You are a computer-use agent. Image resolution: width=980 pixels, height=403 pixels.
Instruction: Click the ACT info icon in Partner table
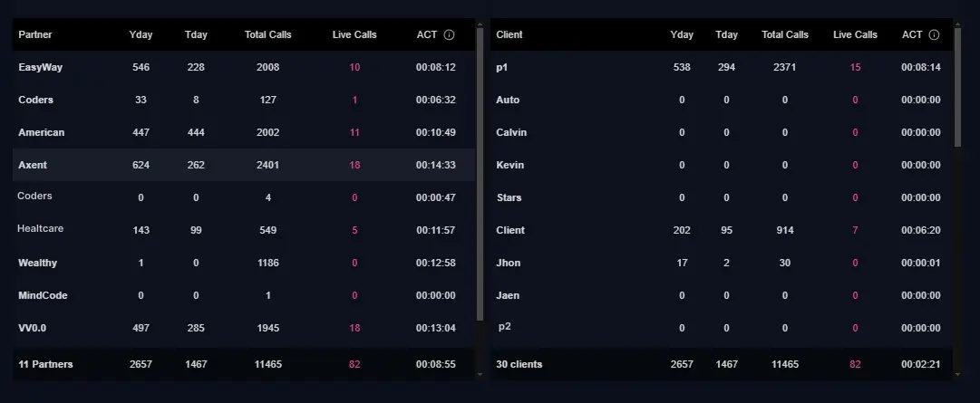[x=449, y=35]
